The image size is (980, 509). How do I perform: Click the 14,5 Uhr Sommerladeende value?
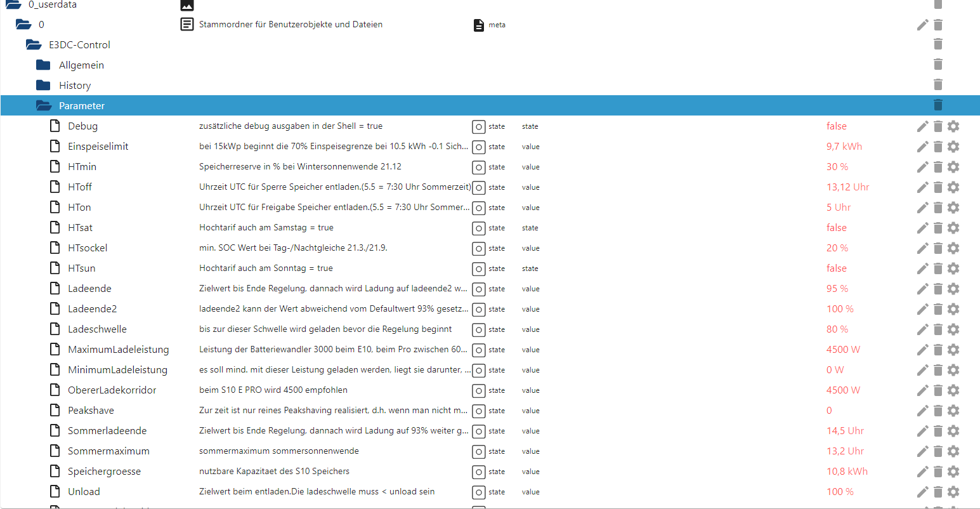pyautogui.click(x=845, y=431)
